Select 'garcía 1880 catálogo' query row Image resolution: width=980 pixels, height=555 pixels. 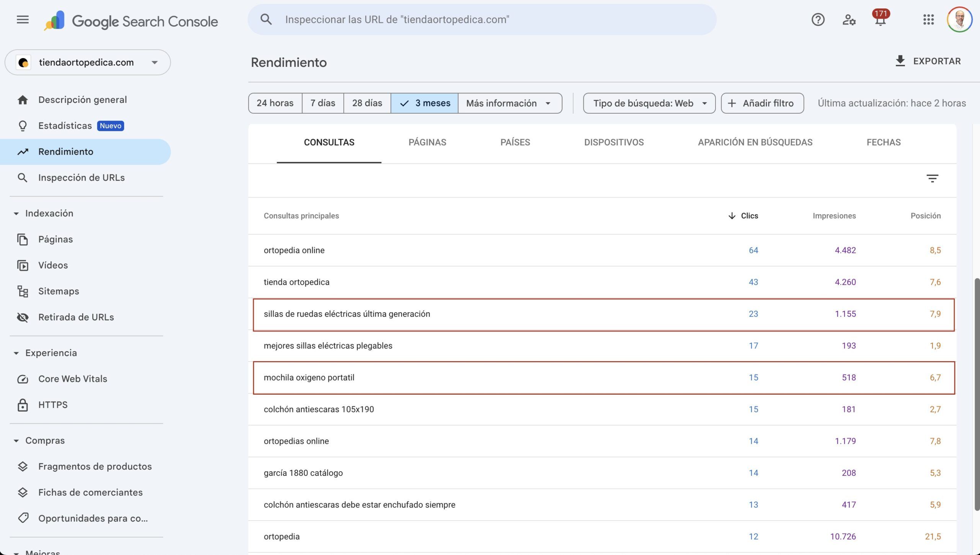coord(602,473)
